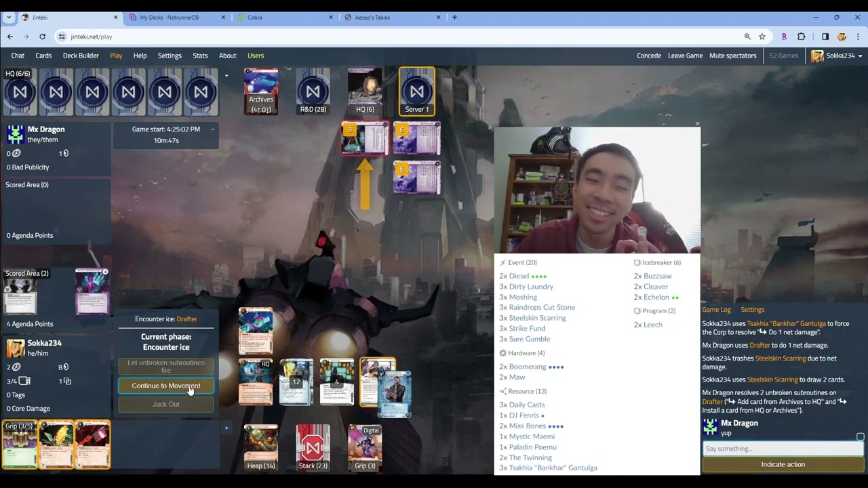Viewport: 868px width, 488px height.
Task: Bookmark this page with star icon
Action: (x=762, y=37)
